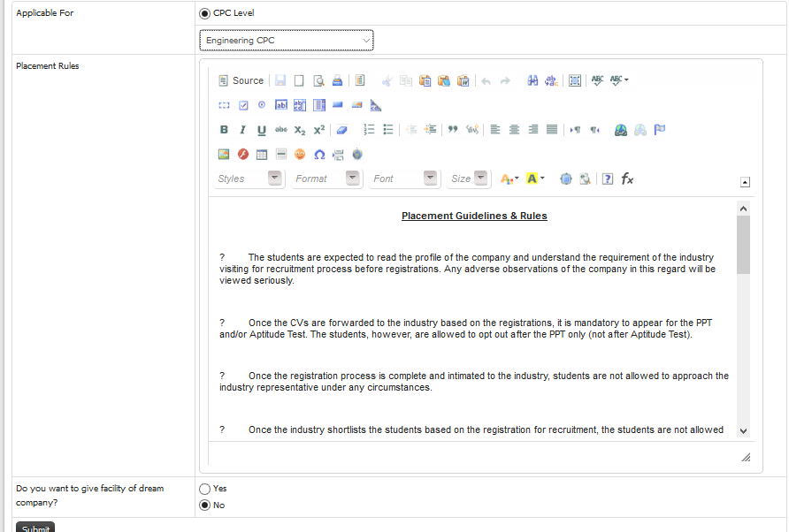
Task: Click the Find binoculars icon
Action: (x=532, y=80)
